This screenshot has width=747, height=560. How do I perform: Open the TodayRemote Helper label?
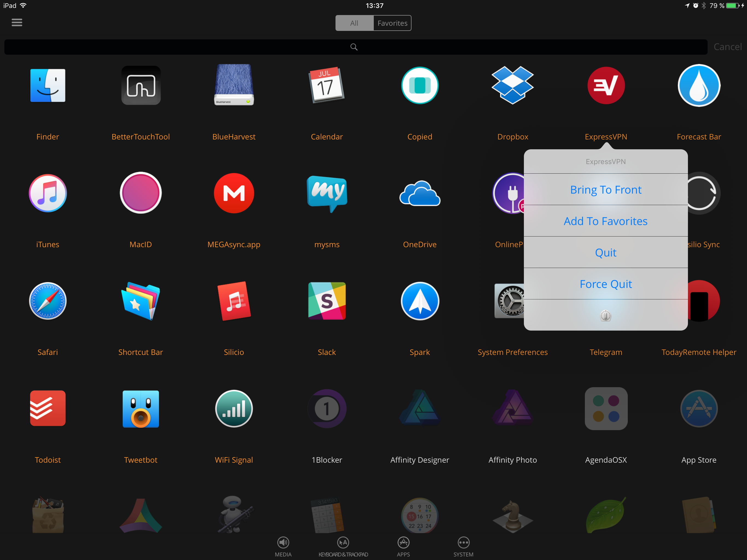tap(699, 352)
